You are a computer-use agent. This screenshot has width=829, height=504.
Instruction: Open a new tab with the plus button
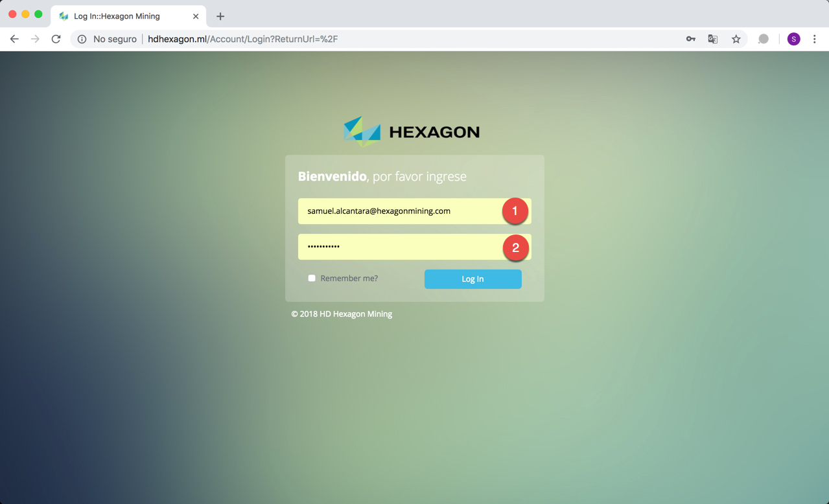click(220, 16)
